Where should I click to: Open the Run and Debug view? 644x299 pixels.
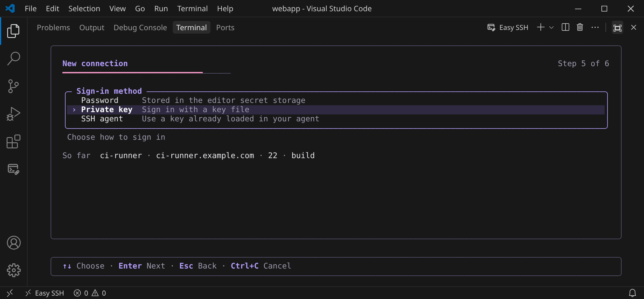(14, 114)
